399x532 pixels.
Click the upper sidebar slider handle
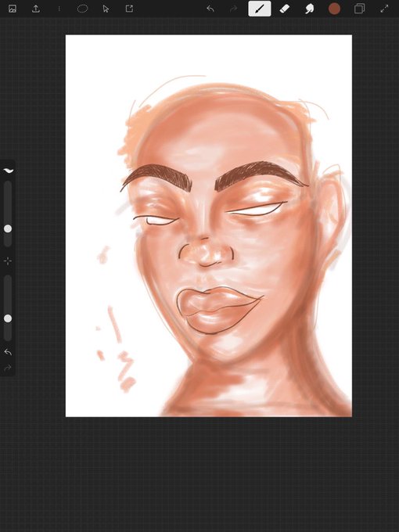point(8,228)
